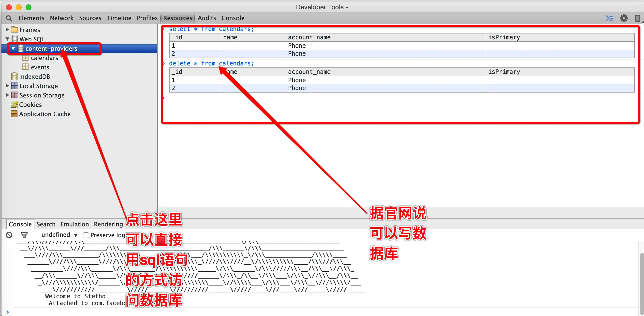Open the events table
This screenshot has height=316, width=644.
coord(40,67)
